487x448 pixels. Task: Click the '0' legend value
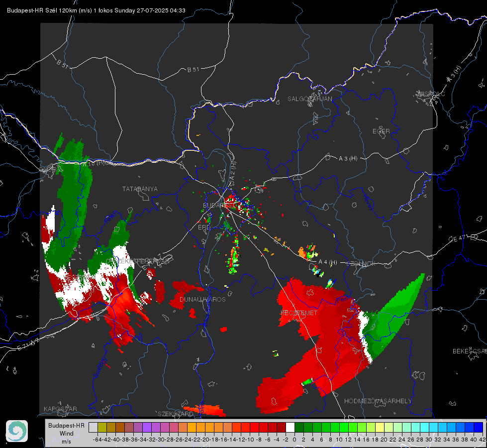pyautogui.click(x=294, y=440)
